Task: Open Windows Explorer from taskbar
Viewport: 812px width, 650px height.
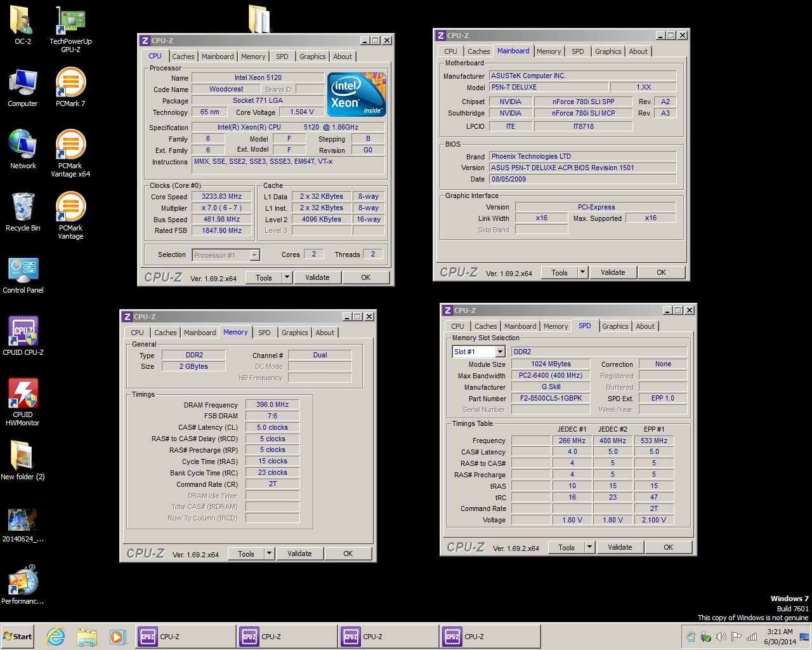Action: [x=87, y=637]
